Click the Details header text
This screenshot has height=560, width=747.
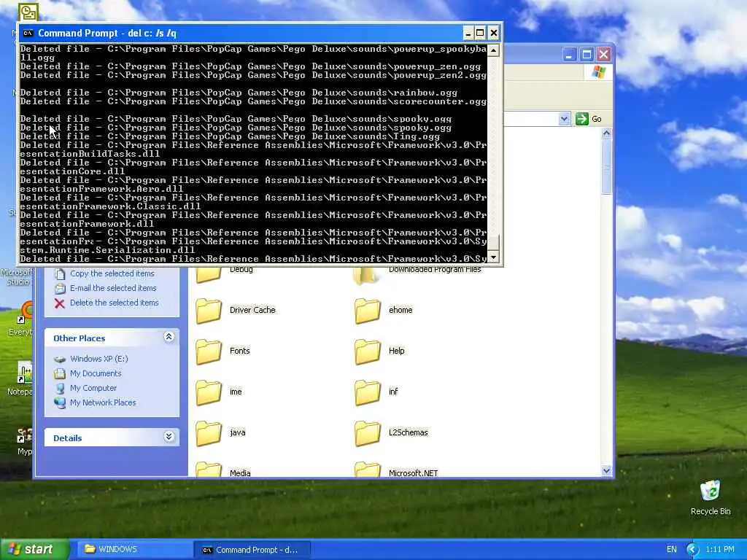tap(68, 438)
